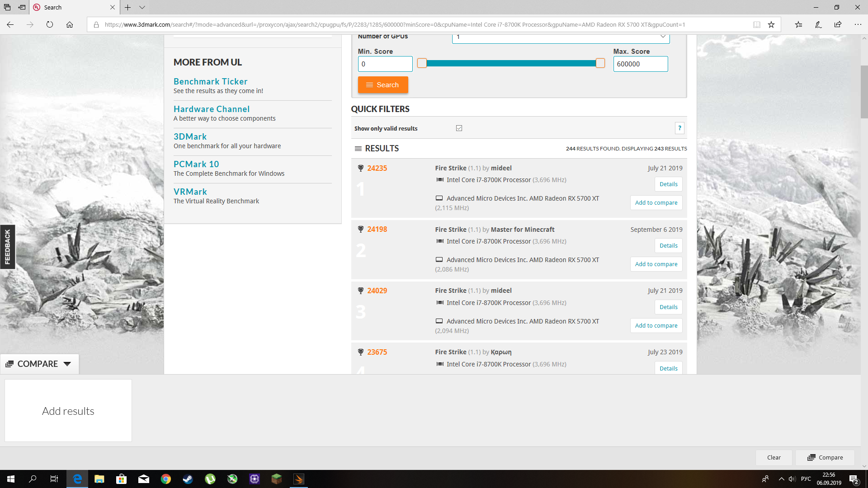868x488 pixels.
Task: Collapse the COMPARE panel arrow
Action: (x=67, y=364)
